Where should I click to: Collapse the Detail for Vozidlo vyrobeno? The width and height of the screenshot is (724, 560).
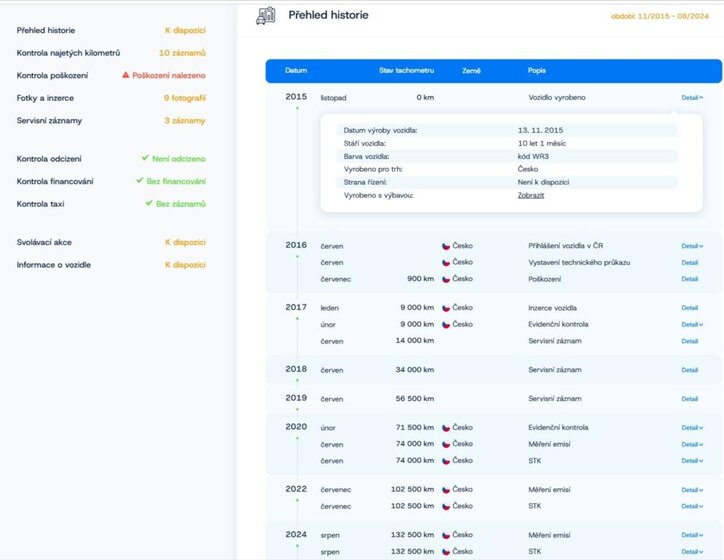tap(692, 98)
